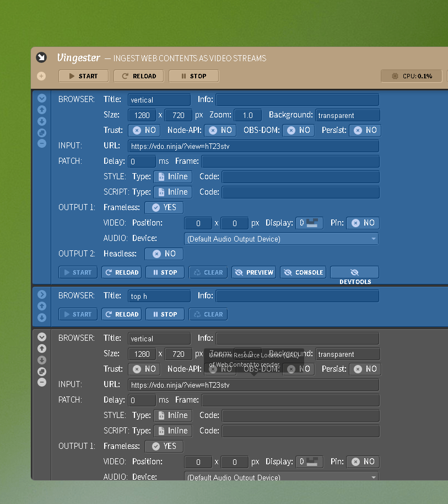The height and width of the screenshot is (504, 448).
Task: Toggle Node-API in first vertical browser
Action: click(220, 130)
